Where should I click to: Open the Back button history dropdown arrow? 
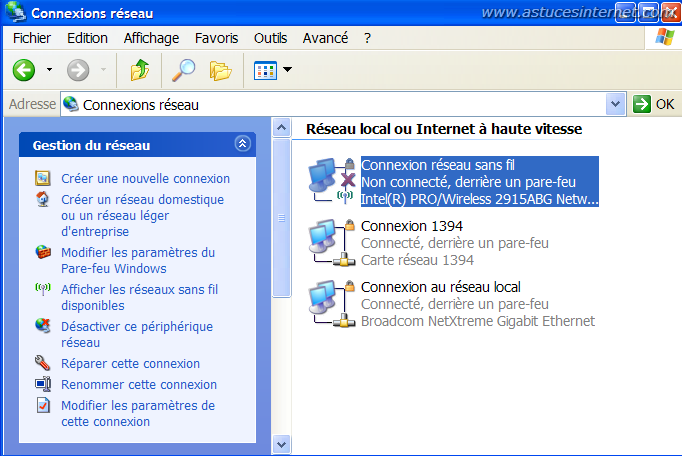49,70
